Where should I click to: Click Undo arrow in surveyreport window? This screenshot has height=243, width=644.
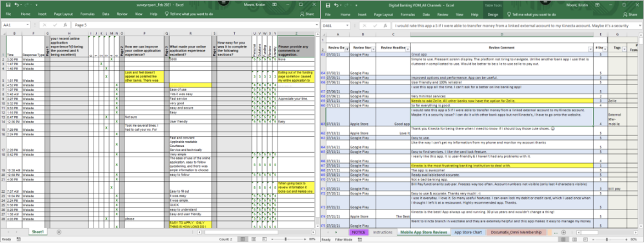point(16,5)
